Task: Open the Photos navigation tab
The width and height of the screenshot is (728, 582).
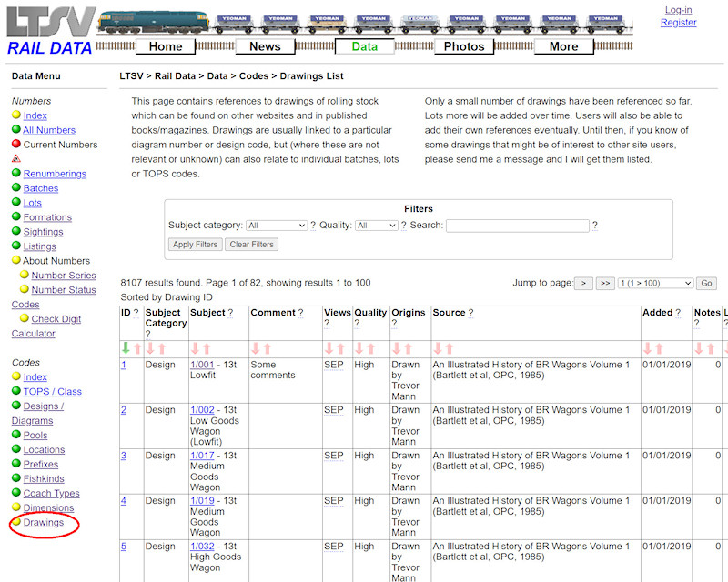Action: (464, 46)
